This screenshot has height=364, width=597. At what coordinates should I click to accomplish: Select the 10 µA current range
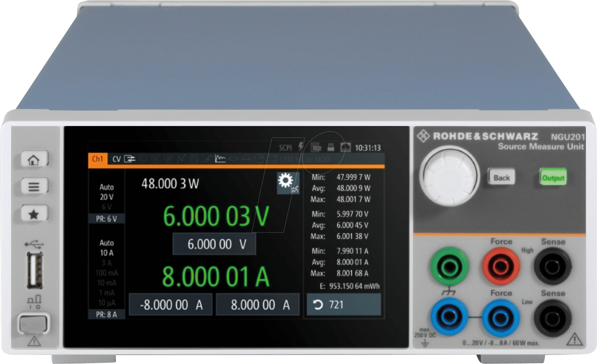107,303
